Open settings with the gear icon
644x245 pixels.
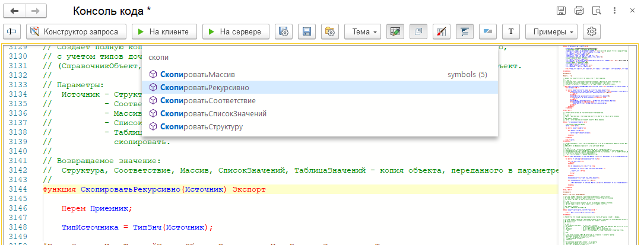(592, 31)
